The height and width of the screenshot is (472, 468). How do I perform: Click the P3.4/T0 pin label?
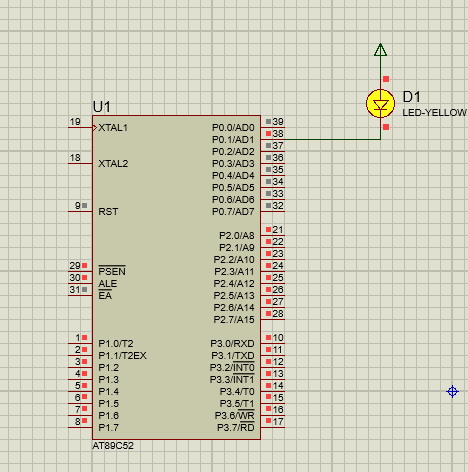click(237, 392)
